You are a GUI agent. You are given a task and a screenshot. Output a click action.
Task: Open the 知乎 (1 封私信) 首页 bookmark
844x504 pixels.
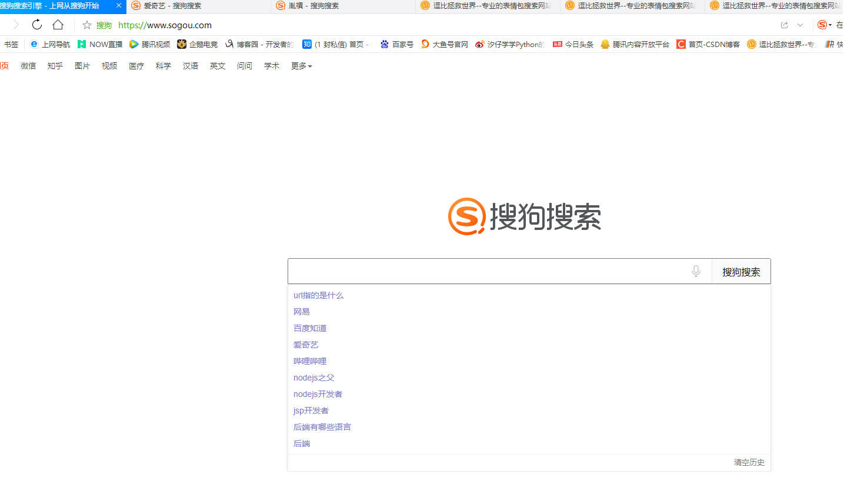coord(335,44)
